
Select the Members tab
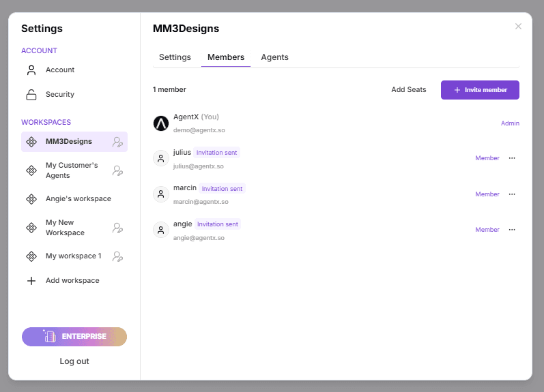click(226, 57)
